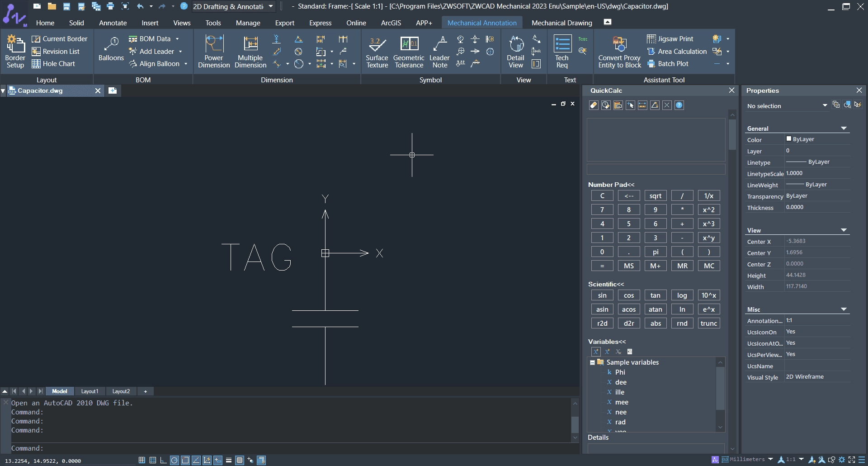This screenshot has width=868, height=466.
Task: Toggle polar tracking in status bar
Action: (175, 460)
